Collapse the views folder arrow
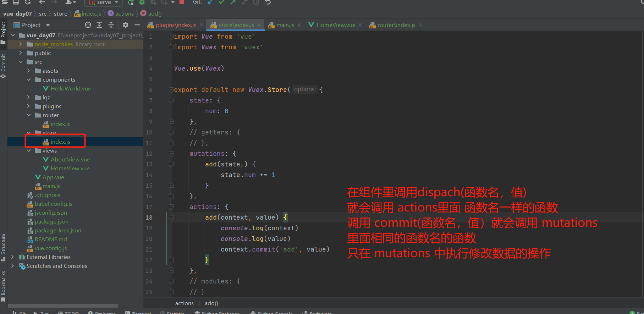The width and height of the screenshot is (644, 314). click(29, 150)
